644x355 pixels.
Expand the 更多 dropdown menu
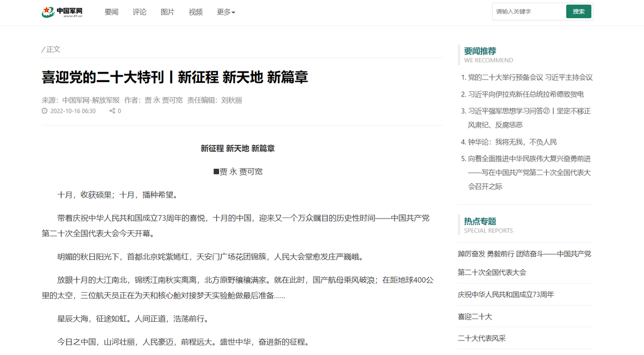pos(226,12)
